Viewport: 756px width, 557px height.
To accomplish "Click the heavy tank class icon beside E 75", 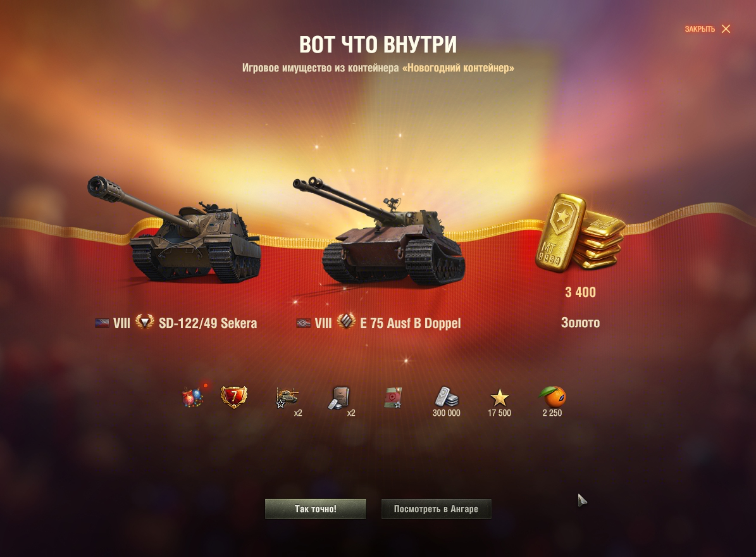I will pos(346,322).
